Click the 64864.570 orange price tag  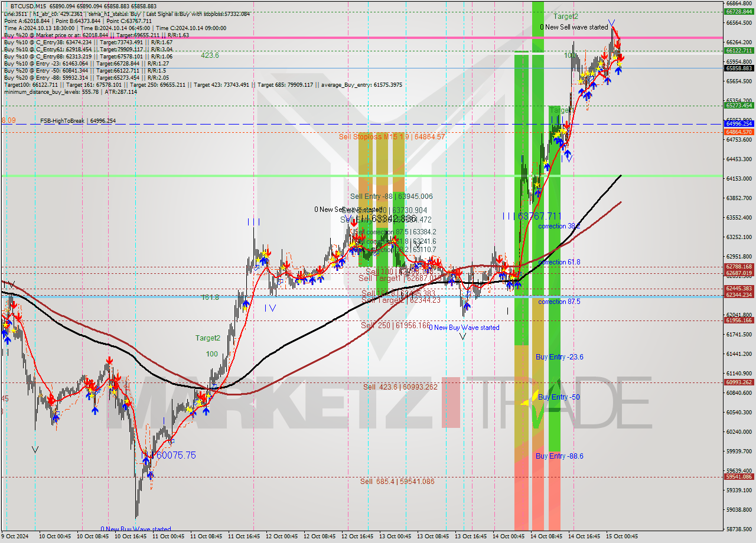pyautogui.click(x=738, y=132)
